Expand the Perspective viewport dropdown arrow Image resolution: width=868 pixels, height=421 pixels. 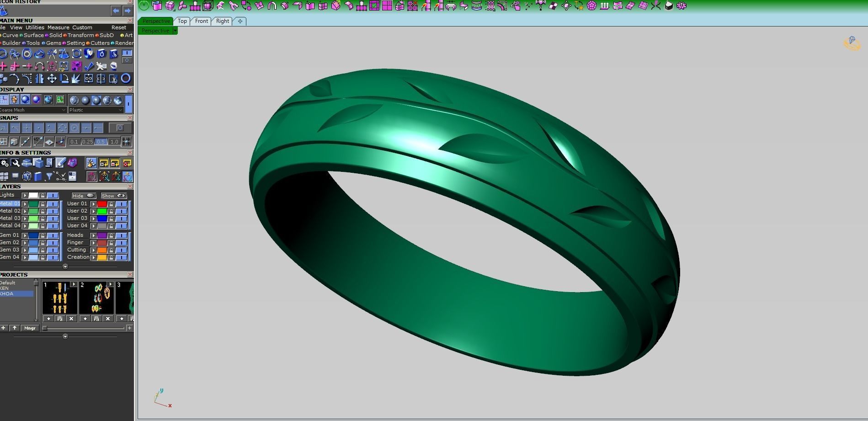pyautogui.click(x=175, y=30)
